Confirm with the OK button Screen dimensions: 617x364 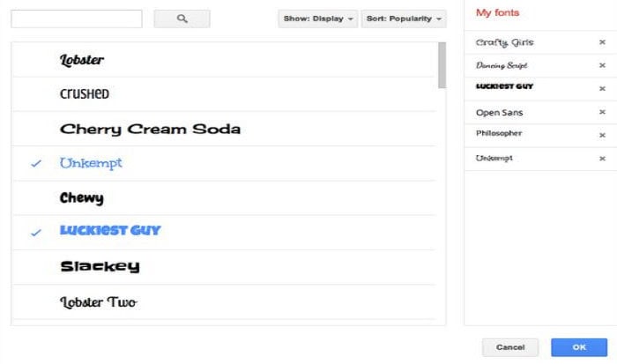[x=579, y=347]
